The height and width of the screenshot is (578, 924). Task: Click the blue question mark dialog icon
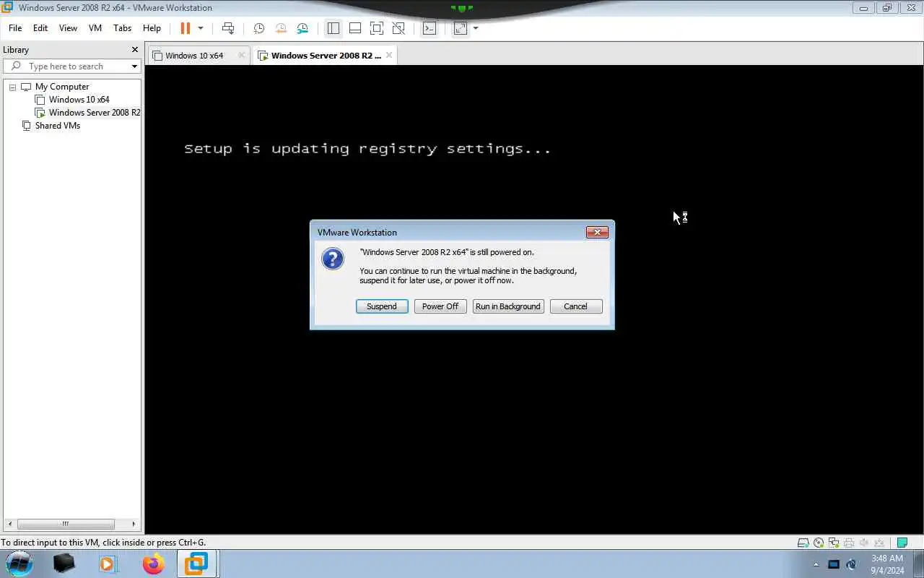[x=333, y=259]
